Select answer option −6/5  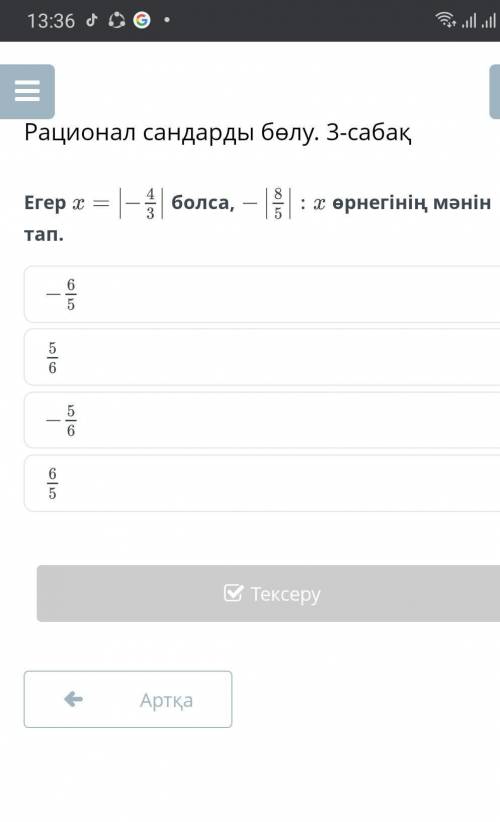pos(262,294)
